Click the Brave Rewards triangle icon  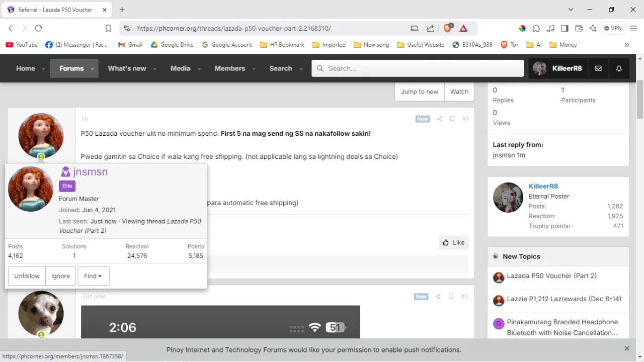(463, 29)
